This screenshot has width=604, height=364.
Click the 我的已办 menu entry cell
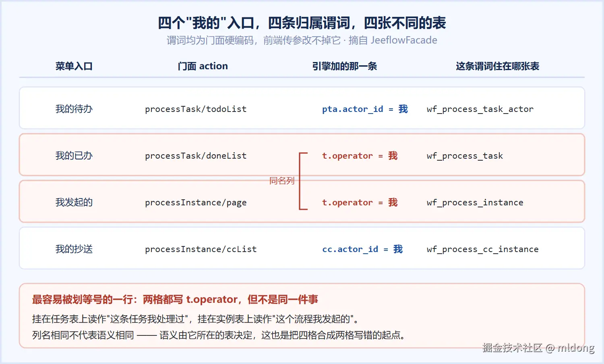(74, 155)
